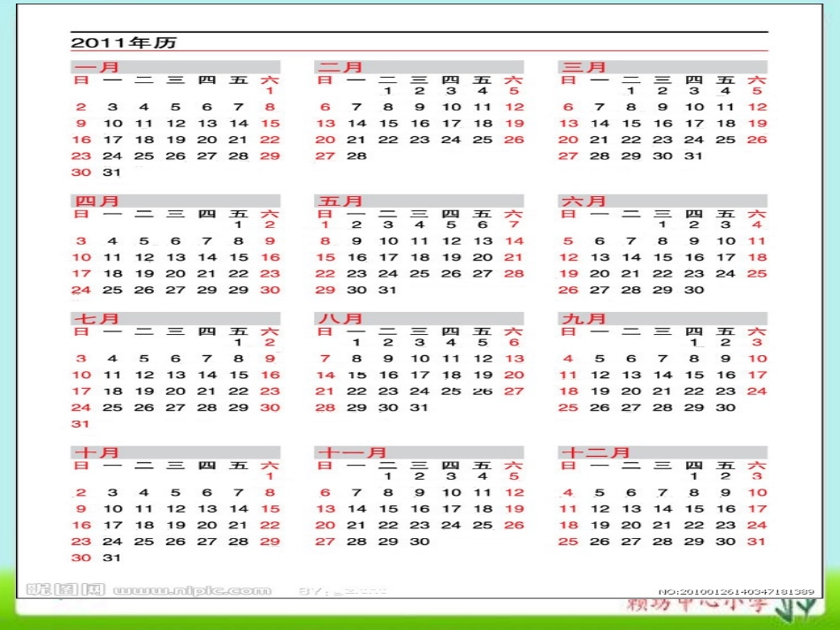Choose day 11 in the 十一月 calendar
Screen dimensions: 840x630
tap(483, 492)
